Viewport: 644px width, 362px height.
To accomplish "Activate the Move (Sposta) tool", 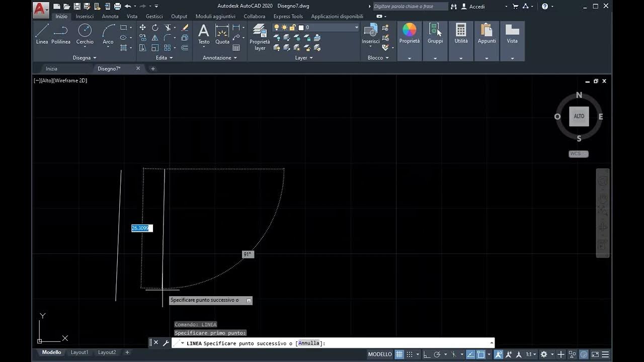I will (x=143, y=28).
